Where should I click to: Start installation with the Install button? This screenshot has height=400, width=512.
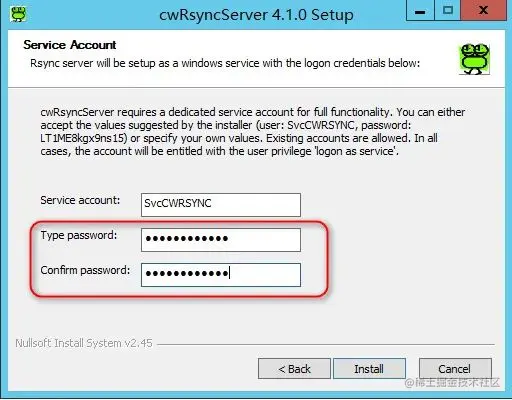[369, 369]
